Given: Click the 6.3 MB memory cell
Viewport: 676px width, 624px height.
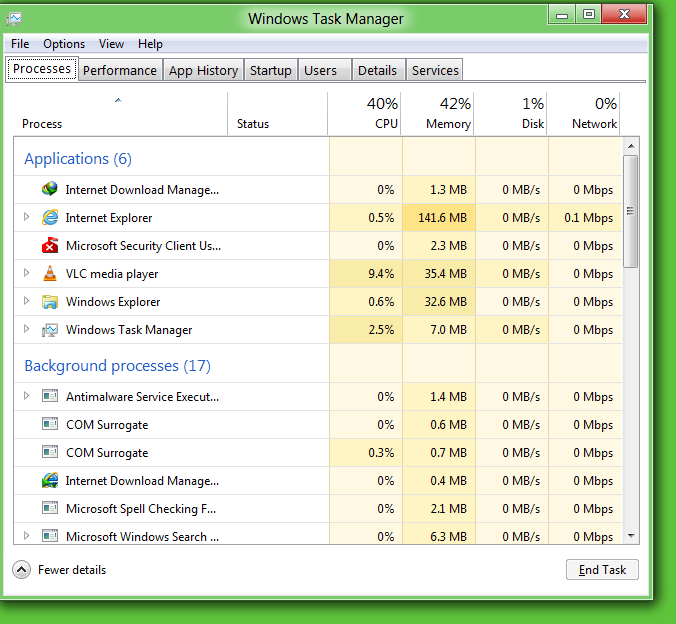Looking at the screenshot, I should tap(438, 534).
